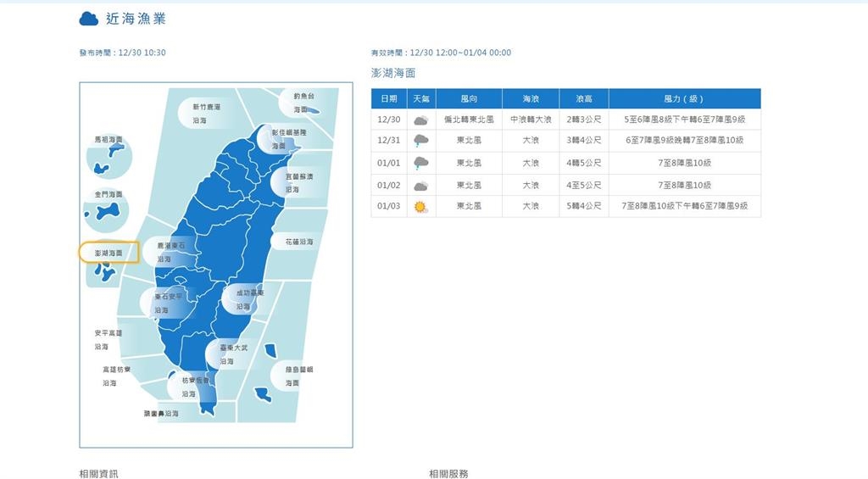Click the 發布時間 12/30 10:30 text
The width and height of the screenshot is (868, 479).
pos(122,53)
